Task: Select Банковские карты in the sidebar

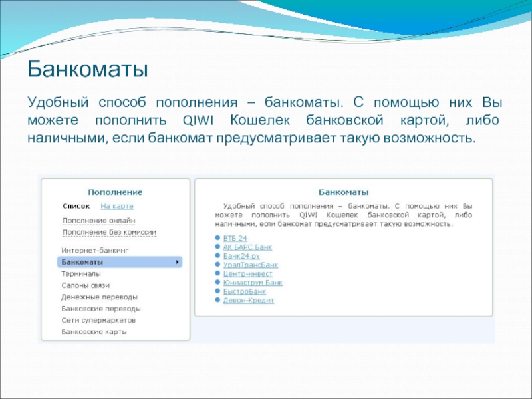Action: point(94,332)
